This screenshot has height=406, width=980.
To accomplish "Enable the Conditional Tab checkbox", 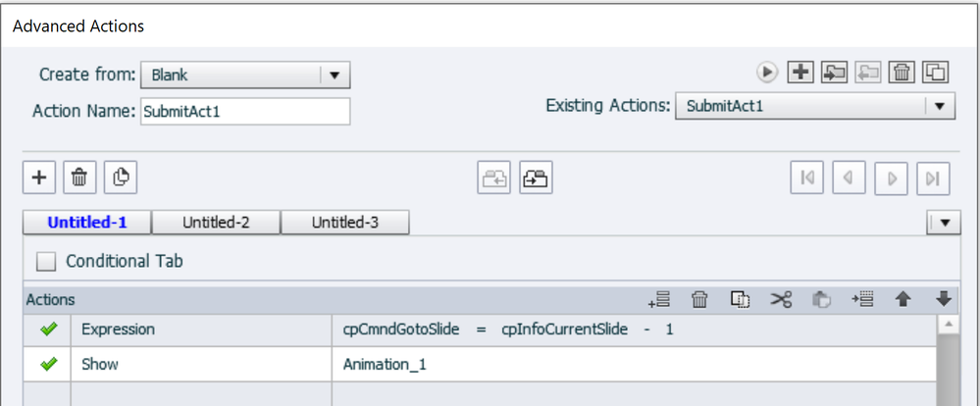I will tap(46, 262).
